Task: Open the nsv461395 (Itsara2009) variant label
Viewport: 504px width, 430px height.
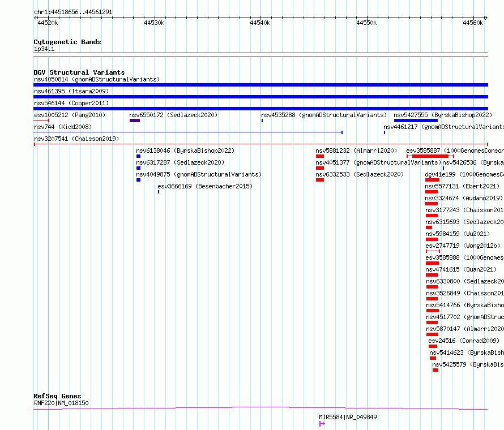Action: point(71,91)
